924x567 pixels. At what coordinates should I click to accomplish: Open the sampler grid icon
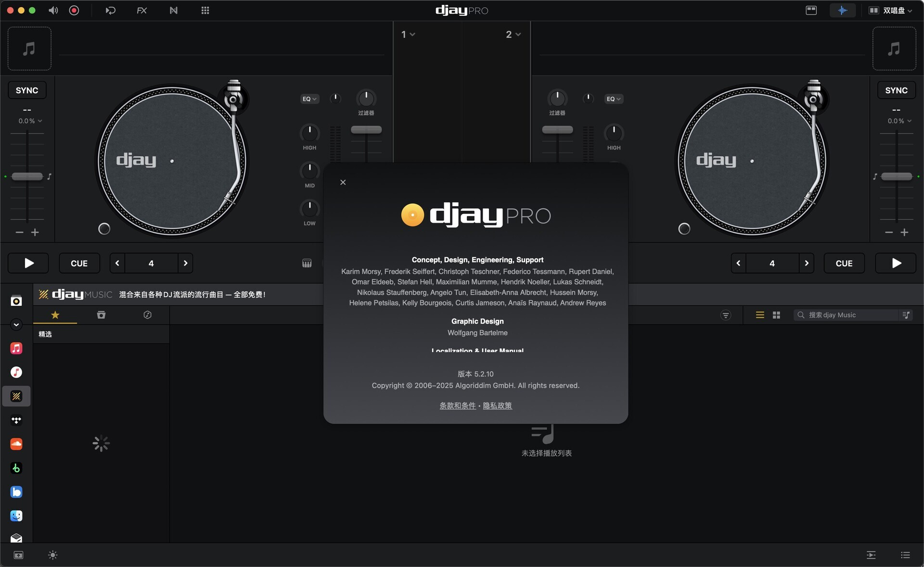(205, 11)
